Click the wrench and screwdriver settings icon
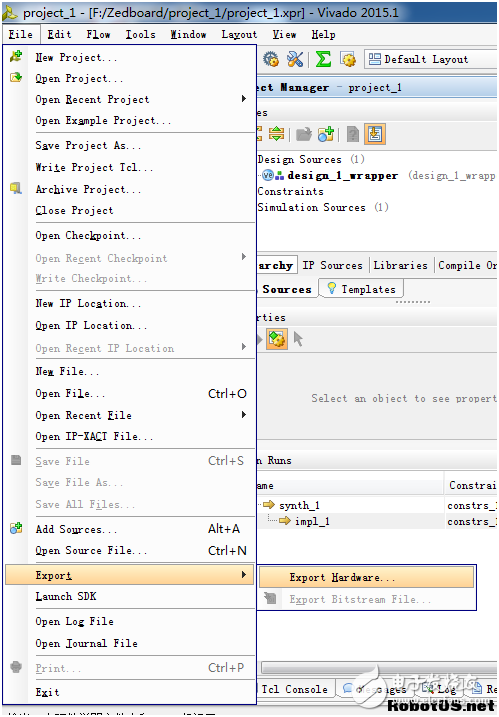Image resolution: width=499 pixels, height=717 pixels. coord(295,59)
